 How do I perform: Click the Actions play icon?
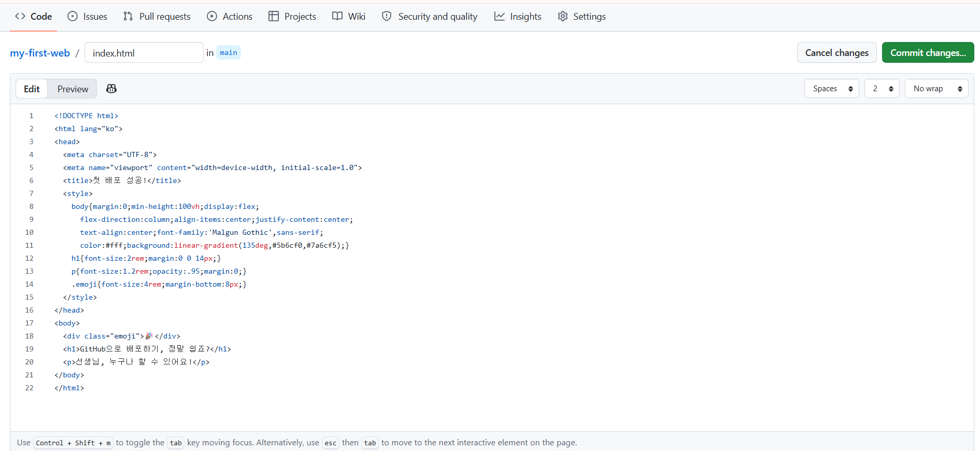pos(212,16)
